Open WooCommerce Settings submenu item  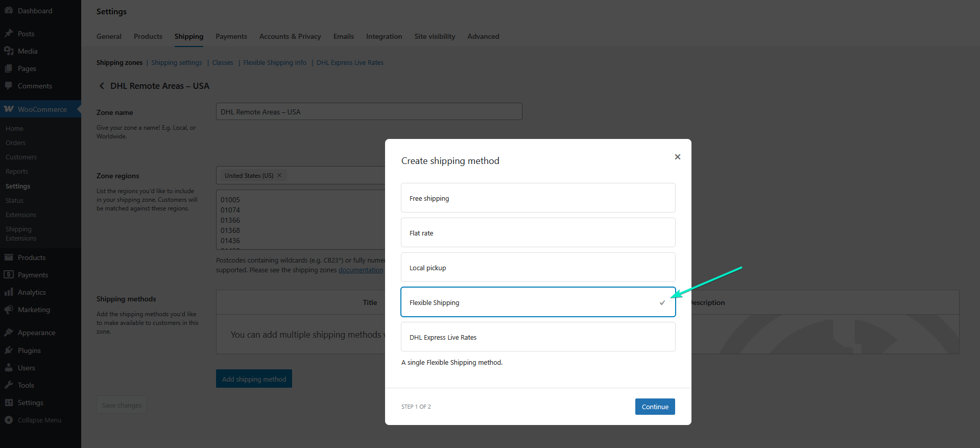coord(18,186)
